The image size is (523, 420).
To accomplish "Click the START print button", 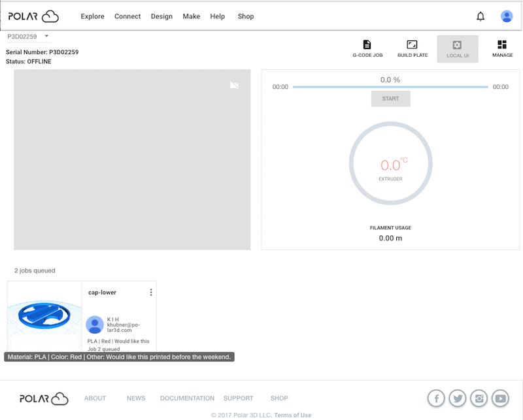I will coord(390,99).
